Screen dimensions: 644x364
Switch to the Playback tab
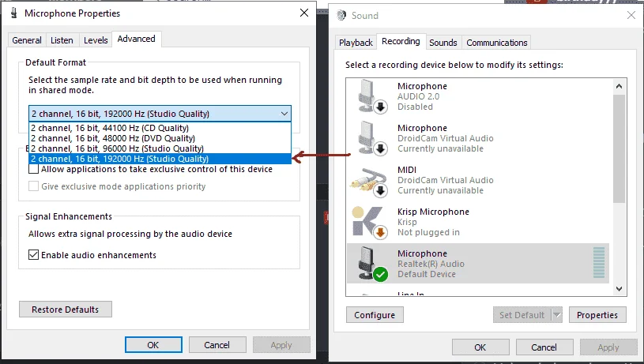(x=356, y=43)
